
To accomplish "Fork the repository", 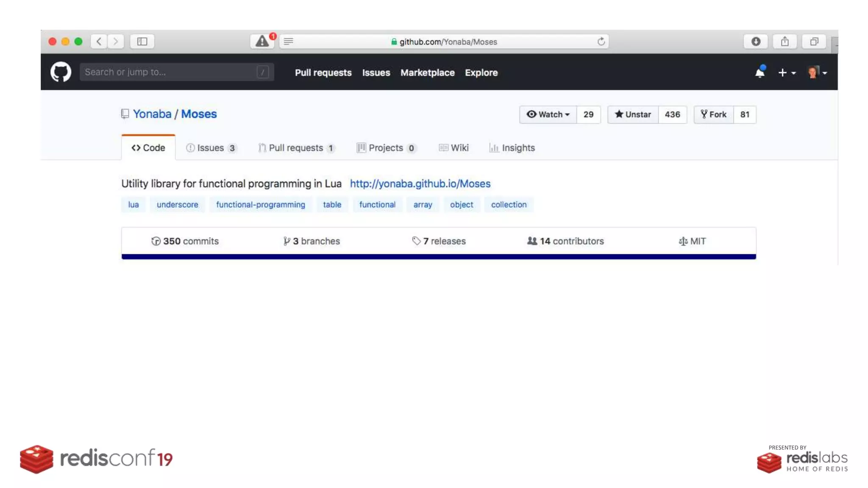I will point(714,114).
